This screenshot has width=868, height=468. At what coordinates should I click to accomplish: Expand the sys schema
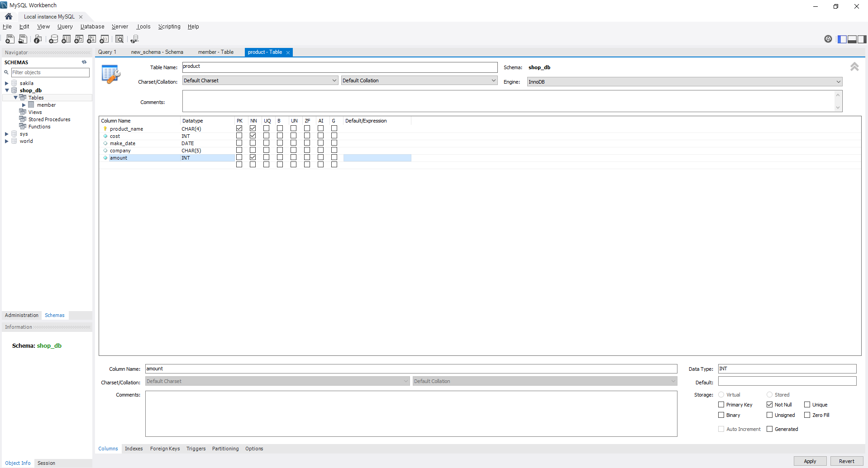point(6,134)
